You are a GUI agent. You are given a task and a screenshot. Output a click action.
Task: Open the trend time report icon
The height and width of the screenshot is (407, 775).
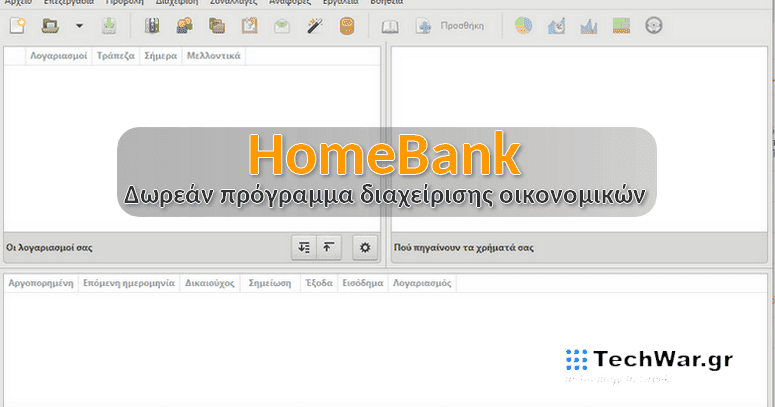[557, 26]
